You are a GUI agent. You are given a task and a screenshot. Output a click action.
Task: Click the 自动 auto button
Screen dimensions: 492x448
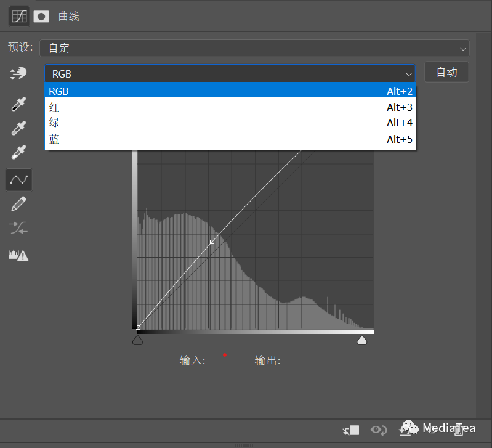tap(447, 72)
